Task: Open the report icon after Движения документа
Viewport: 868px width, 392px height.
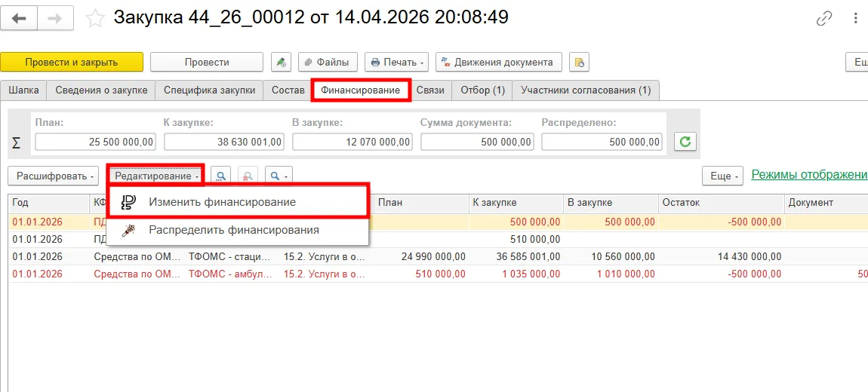Action: (x=578, y=62)
